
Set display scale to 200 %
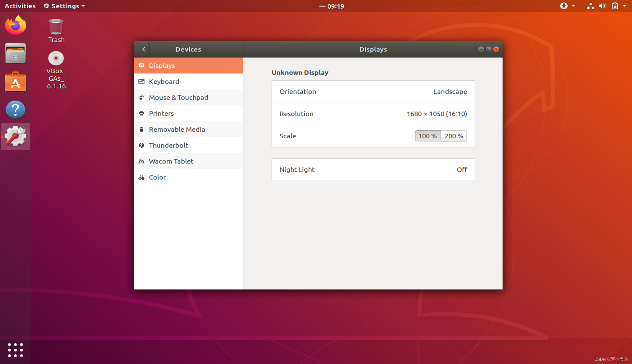[x=453, y=136]
